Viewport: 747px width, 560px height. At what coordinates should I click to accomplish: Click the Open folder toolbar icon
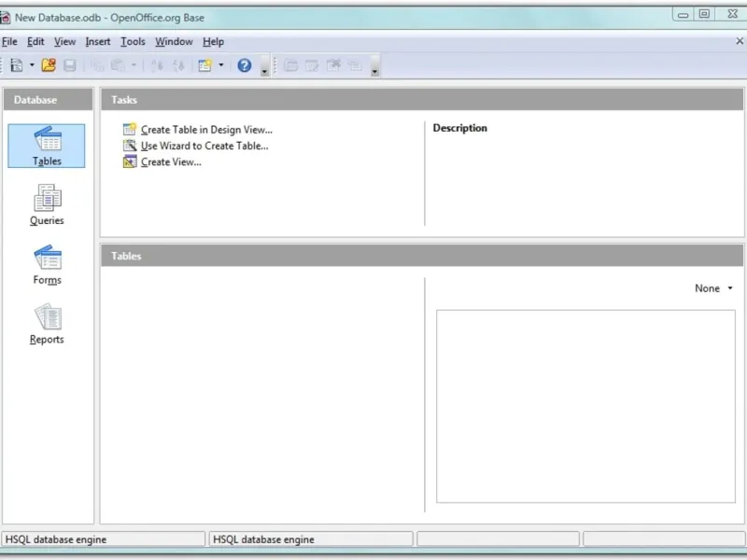49,64
